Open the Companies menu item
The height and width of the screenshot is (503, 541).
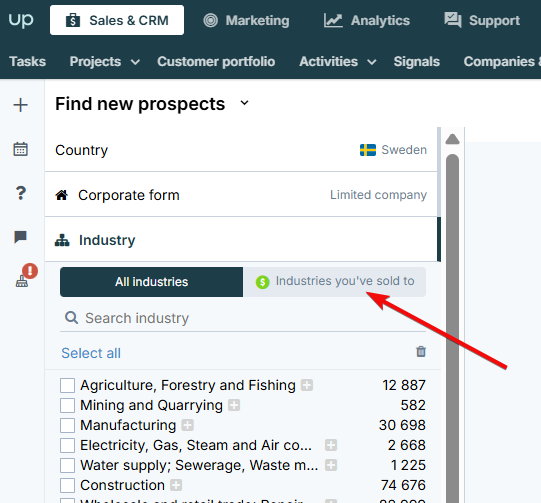[x=502, y=61]
